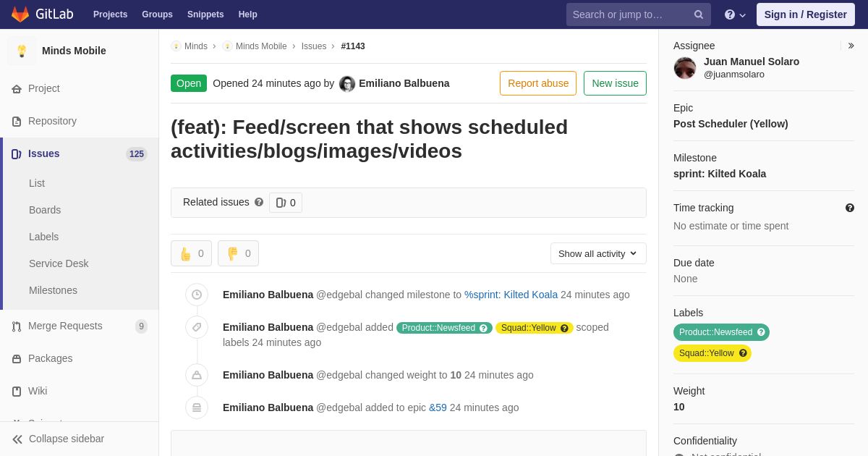Give a thumbs up reaction

click(x=191, y=253)
